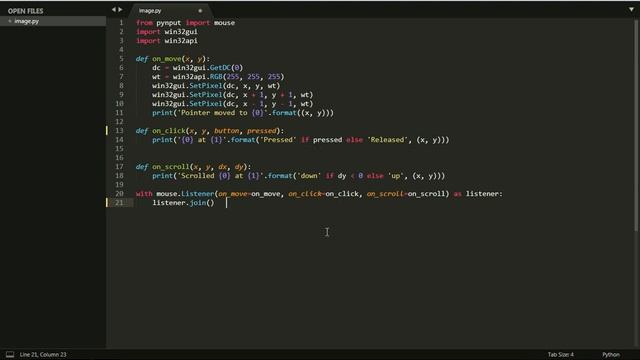Toggle side bar via status bar panel icon
The height and width of the screenshot is (360, 640).
tap(10, 354)
